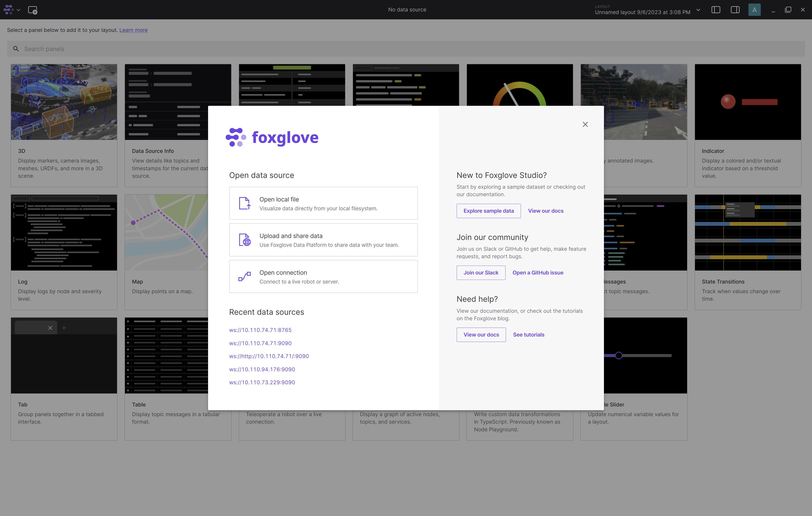Screen dimensions: 812x516
Task: Click Open a GitHub issue link
Action: pos(538,273)
